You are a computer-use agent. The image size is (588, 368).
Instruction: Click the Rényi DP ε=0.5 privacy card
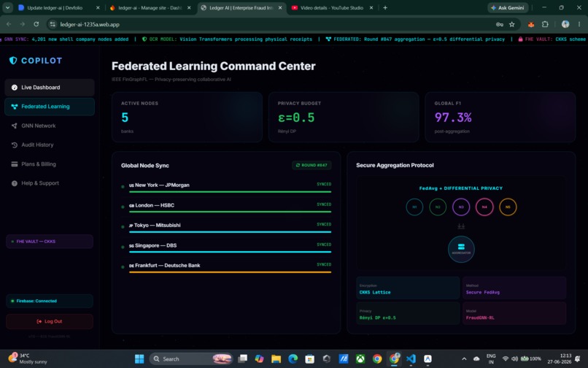click(x=408, y=313)
